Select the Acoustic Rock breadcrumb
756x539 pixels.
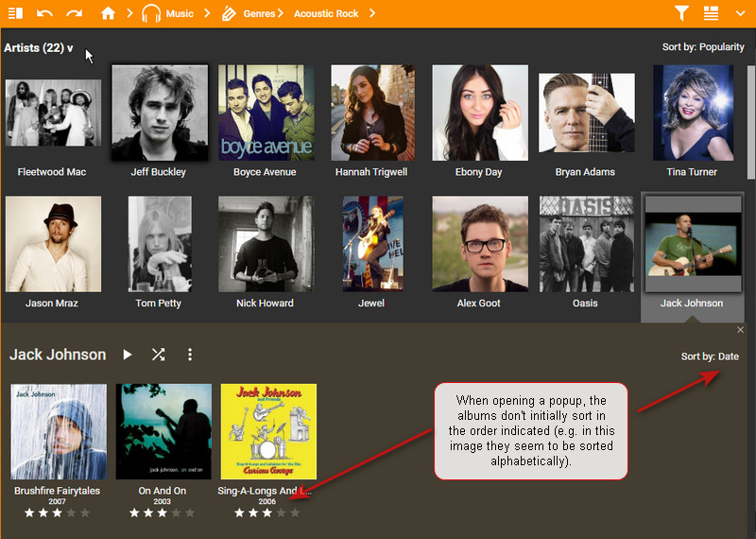coord(326,13)
